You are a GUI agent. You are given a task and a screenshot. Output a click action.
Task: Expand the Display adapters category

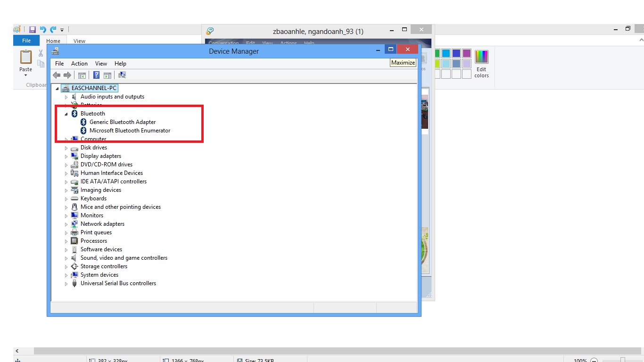click(66, 156)
